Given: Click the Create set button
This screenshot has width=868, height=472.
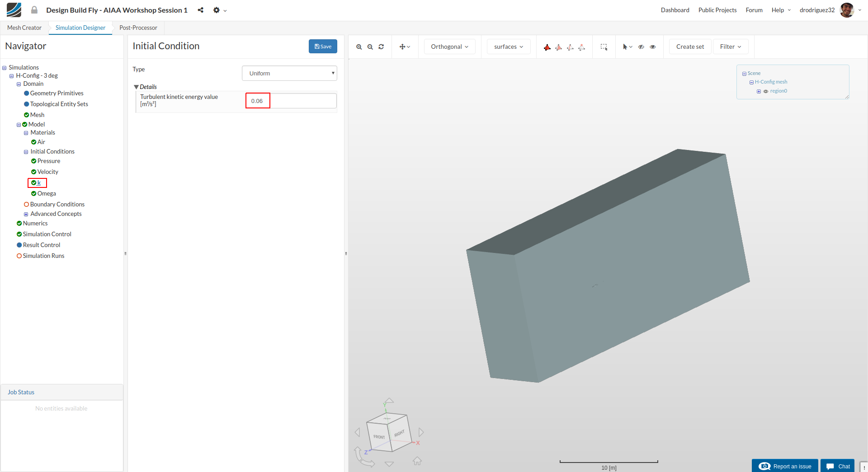Looking at the screenshot, I should (x=690, y=47).
